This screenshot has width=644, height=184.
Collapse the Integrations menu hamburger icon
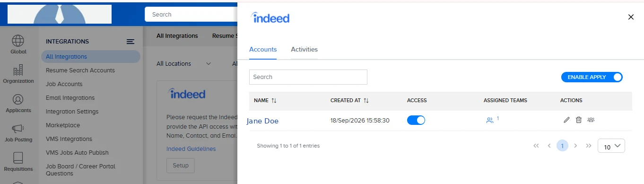point(131,42)
